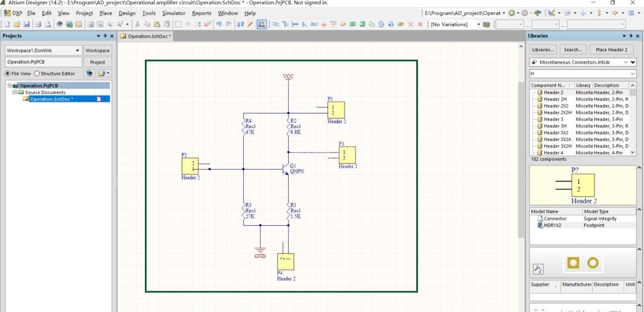Select the Structure Editor radio button

pyautogui.click(x=37, y=73)
